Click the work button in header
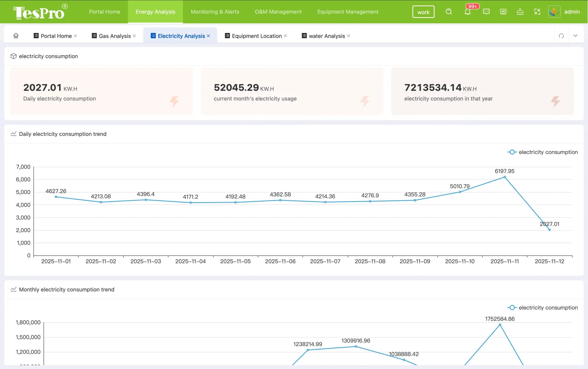 coord(423,12)
